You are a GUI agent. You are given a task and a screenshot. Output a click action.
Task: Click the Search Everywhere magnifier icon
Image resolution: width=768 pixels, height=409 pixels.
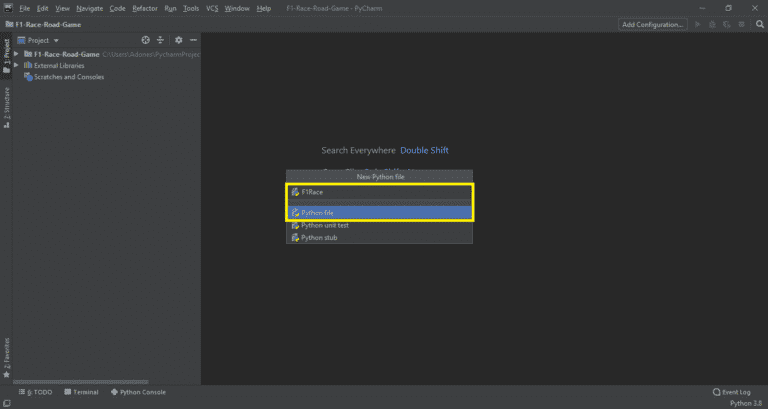758,24
